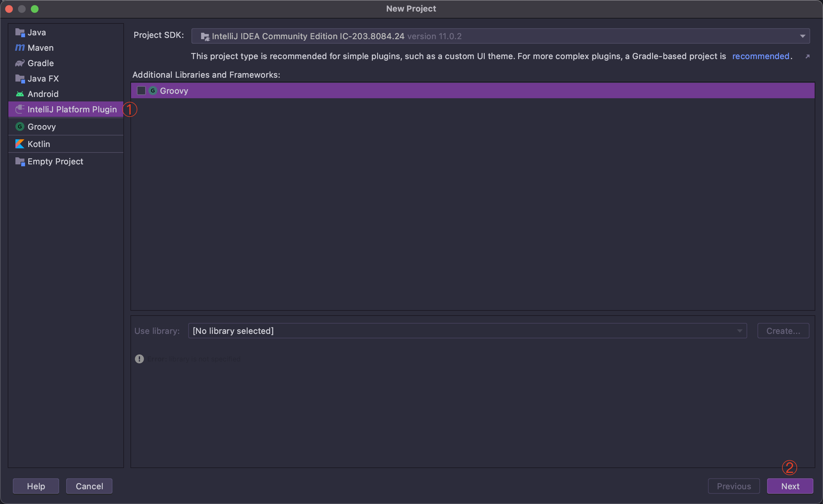The image size is (823, 504).
Task: Click the sidebar Groovy G icon
Action: tap(20, 126)
